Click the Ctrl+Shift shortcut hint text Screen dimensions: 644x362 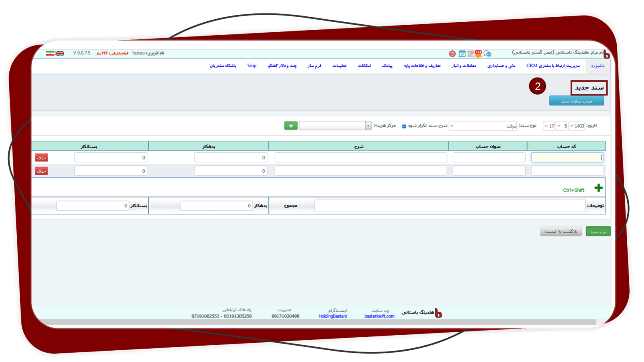pos(574,190)
